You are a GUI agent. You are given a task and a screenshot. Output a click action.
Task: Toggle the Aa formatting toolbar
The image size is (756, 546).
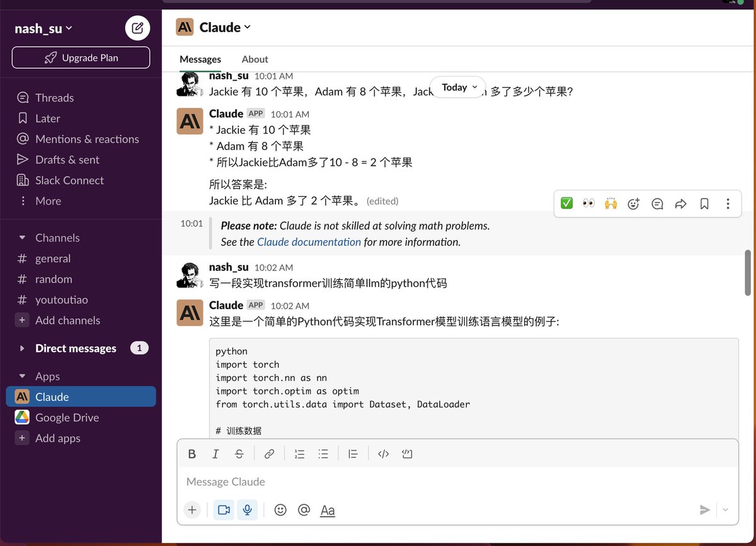328,510
